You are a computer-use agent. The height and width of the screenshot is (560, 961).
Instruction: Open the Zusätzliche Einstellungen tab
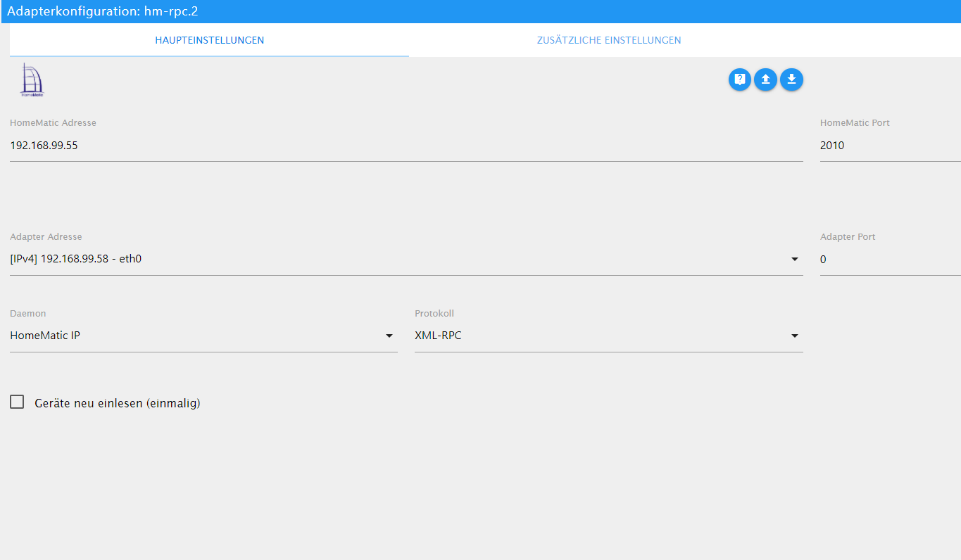[609, 40]
